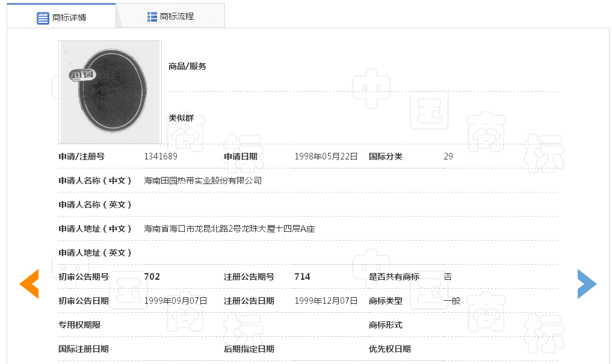Viewport: 612px width, 364px height.
Task: Select the registration number 1341689
Action: 161,156
